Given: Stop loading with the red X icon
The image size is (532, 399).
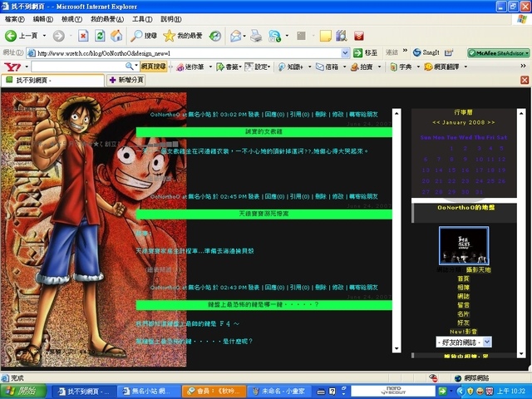Looking at the screenshot, I should (x=83, y=36).
